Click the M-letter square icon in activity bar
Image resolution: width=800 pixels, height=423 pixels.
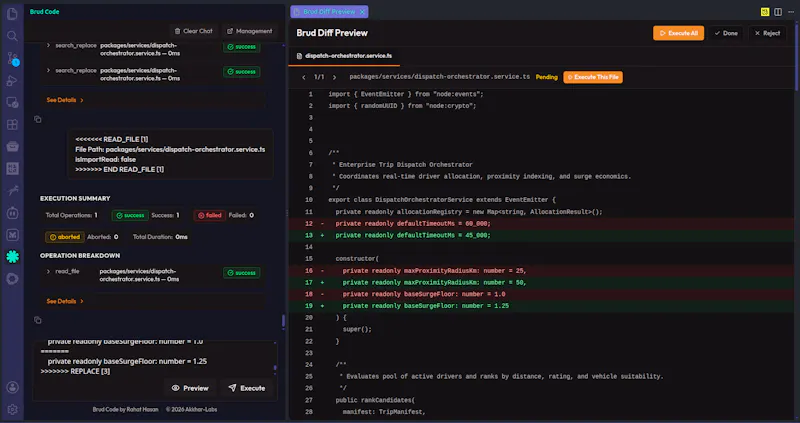coord(12,235)
